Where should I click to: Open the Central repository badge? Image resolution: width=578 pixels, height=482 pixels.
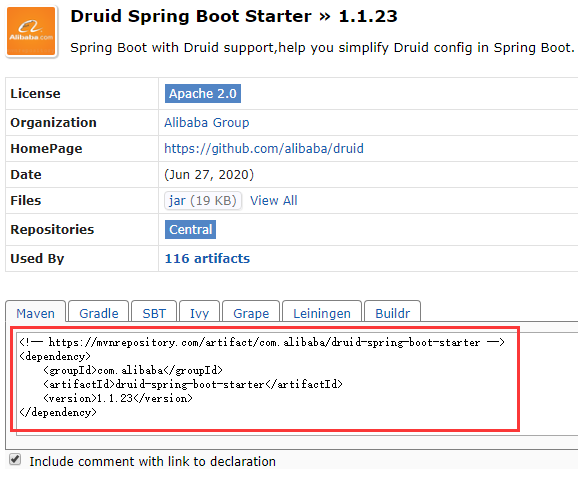pos(190,230)
